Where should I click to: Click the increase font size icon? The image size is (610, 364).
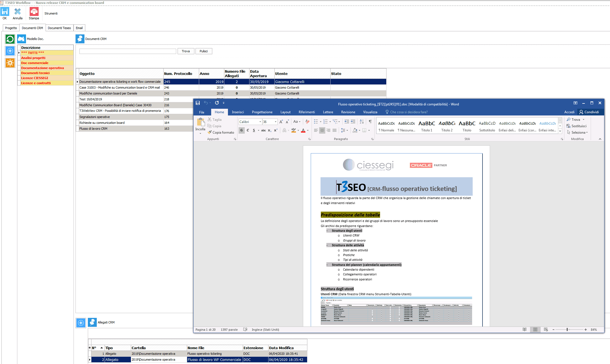tap(281, 122)
